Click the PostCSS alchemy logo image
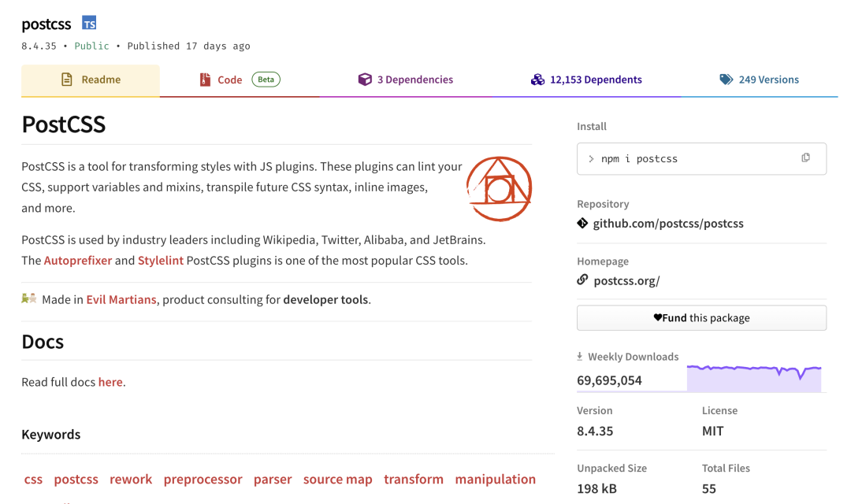851x504 pixels. pyautogui.click(x=499, y=189)
